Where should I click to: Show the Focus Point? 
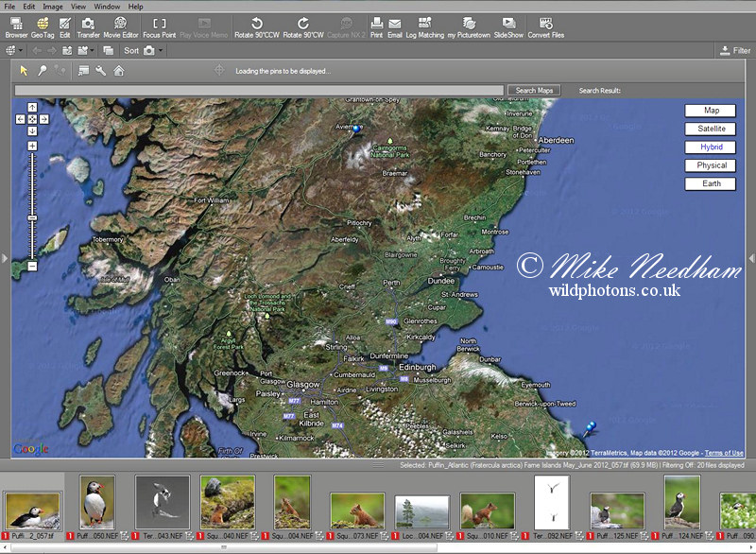pos(159,27)
